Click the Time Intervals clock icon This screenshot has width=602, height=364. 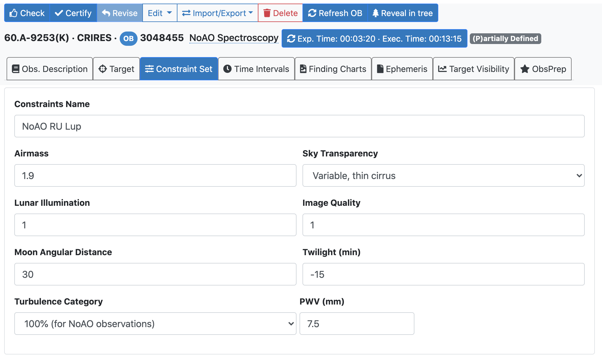[x=227, y=69]
